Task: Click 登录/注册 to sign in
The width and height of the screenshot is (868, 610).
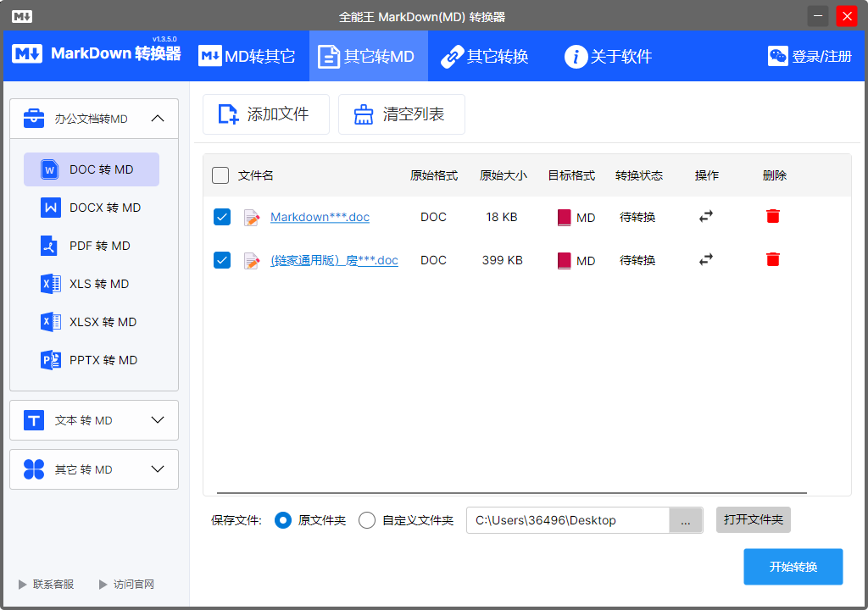Action: pyautogui.click(x=821, y=57)
